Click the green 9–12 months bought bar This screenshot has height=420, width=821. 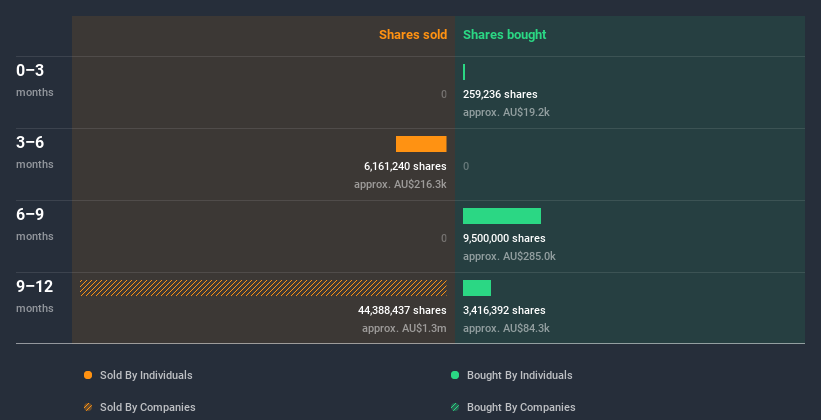477,288
